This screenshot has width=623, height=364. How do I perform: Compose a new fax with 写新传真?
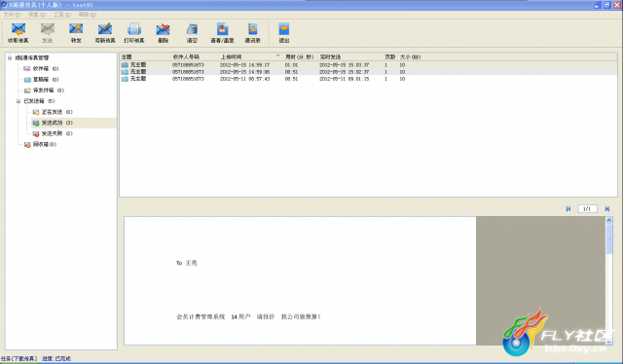pyautogui.click(x=105, y=33)
